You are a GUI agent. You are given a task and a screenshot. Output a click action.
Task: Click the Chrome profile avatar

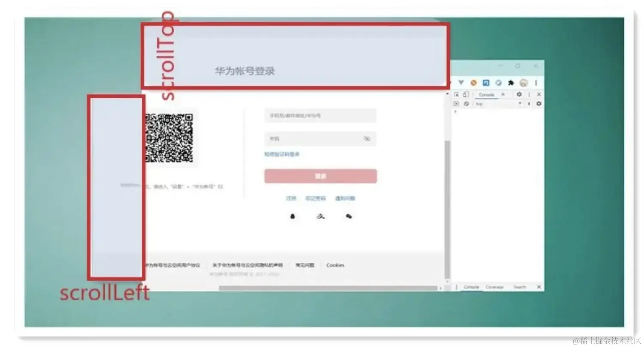pyautogui.click(x=524, y=83)
